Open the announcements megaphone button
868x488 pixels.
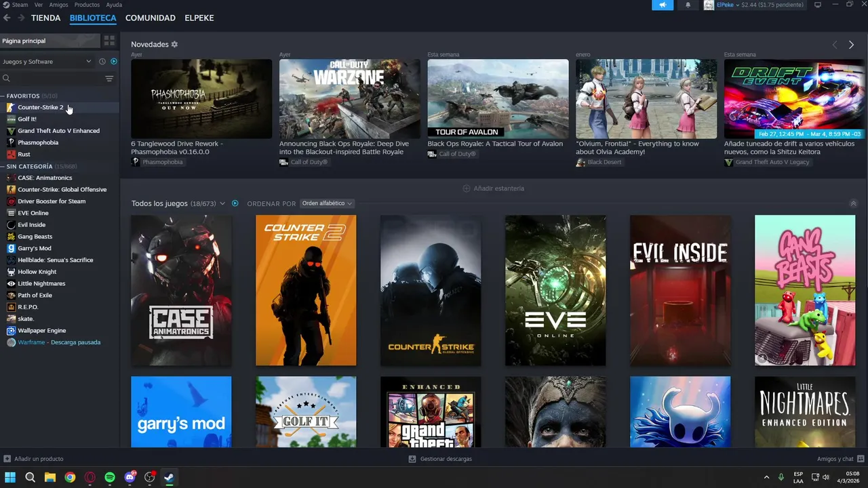coord(663,5)
